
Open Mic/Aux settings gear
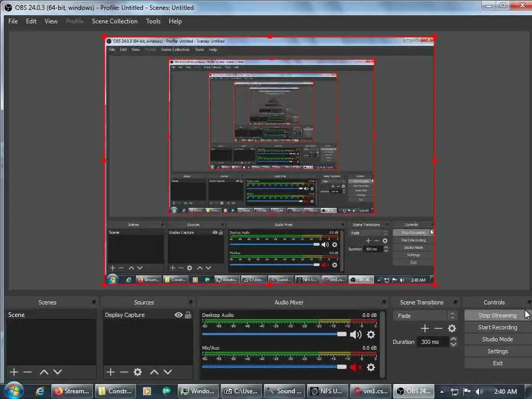pos(371,367)
